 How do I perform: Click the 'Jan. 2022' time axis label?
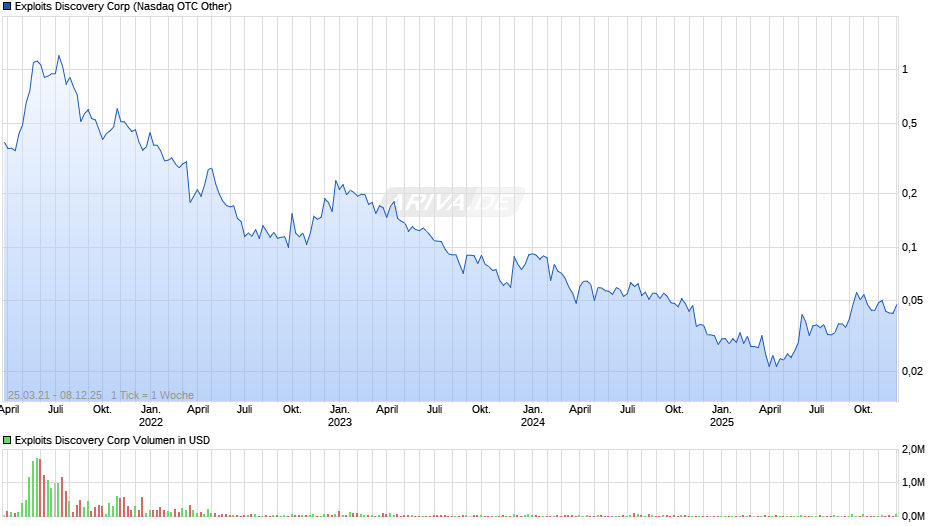[x=150, y=416]
